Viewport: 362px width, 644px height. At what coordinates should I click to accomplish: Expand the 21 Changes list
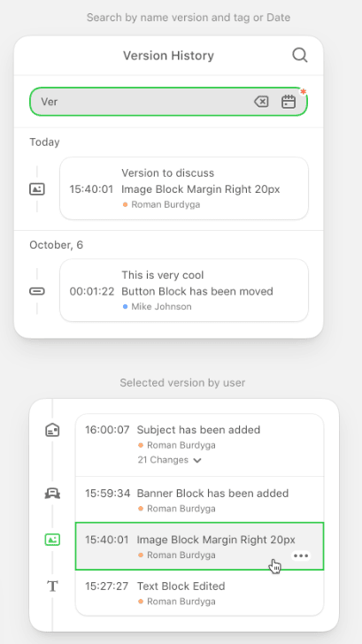pos(169,460)
